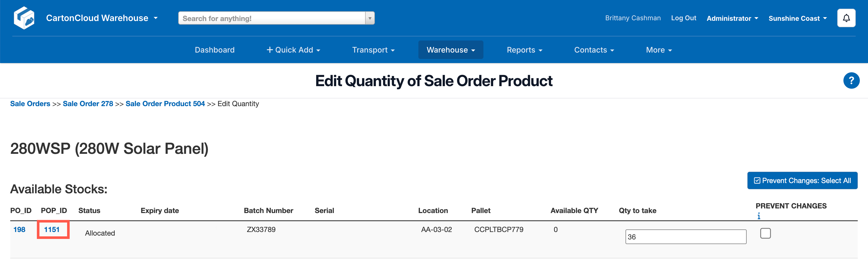The width and height of the screenshot is (868, 262).
Task: Open the CartonCloud Warehouse switcher dropdown
Action: point(102,18)
